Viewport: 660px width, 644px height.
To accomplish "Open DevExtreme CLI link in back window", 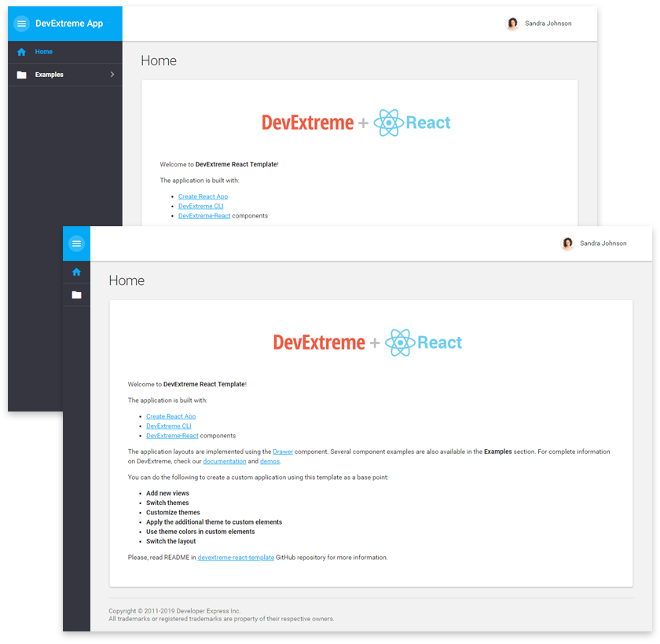I will click(201, 206).
